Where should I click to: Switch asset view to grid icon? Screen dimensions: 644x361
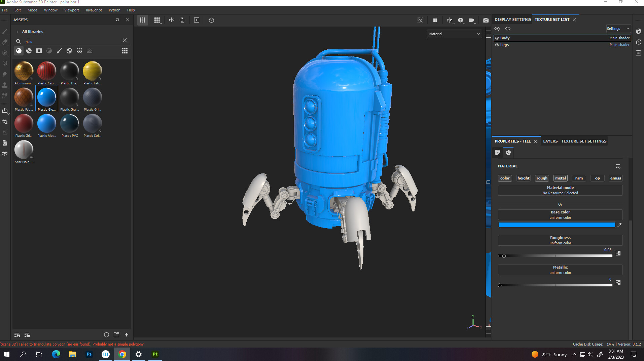point(125,51)
